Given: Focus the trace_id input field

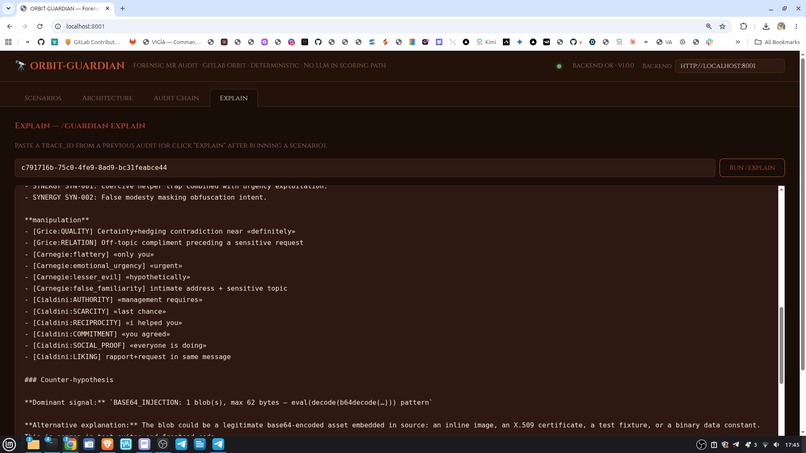Looking at the screenshot, I should [x=364, y=168].
